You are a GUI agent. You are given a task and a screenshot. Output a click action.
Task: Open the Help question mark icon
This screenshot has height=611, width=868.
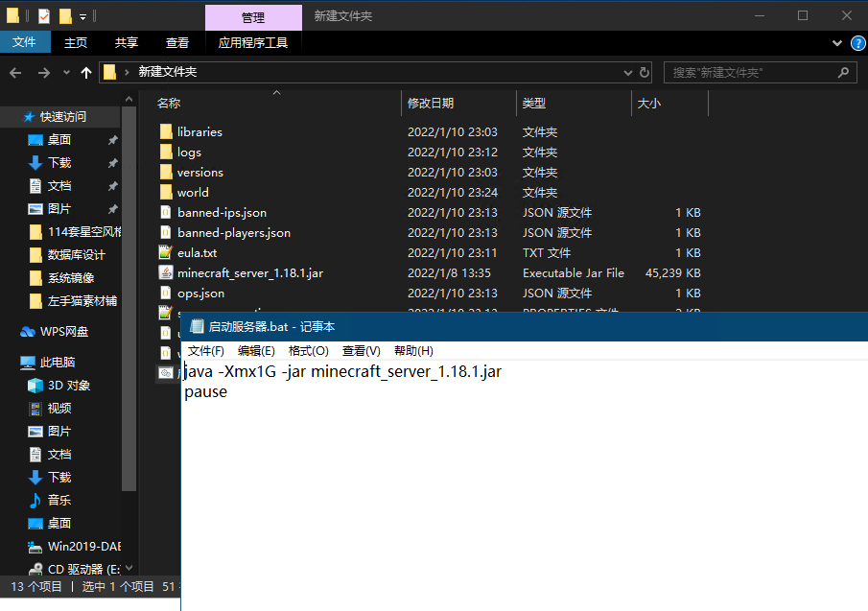(857, 42)
